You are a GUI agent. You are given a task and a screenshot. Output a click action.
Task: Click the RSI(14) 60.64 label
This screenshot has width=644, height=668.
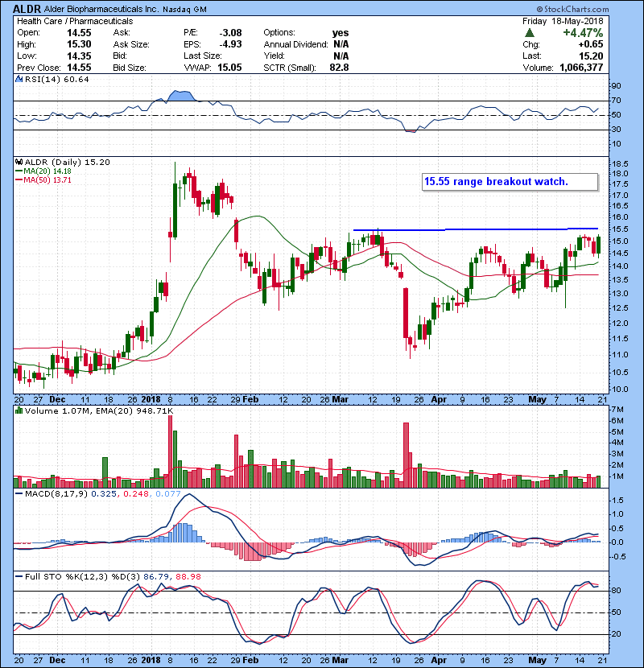[x=56, y=79]
